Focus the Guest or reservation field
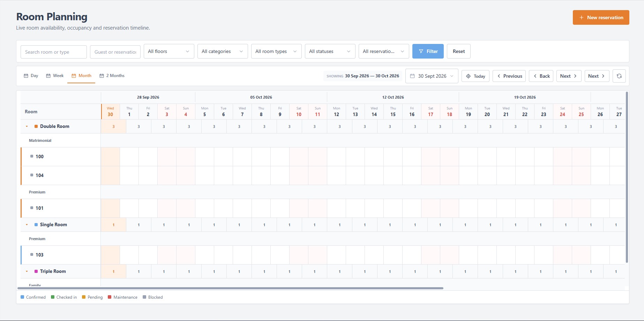The image size is (644, 321). coord(115,52)
